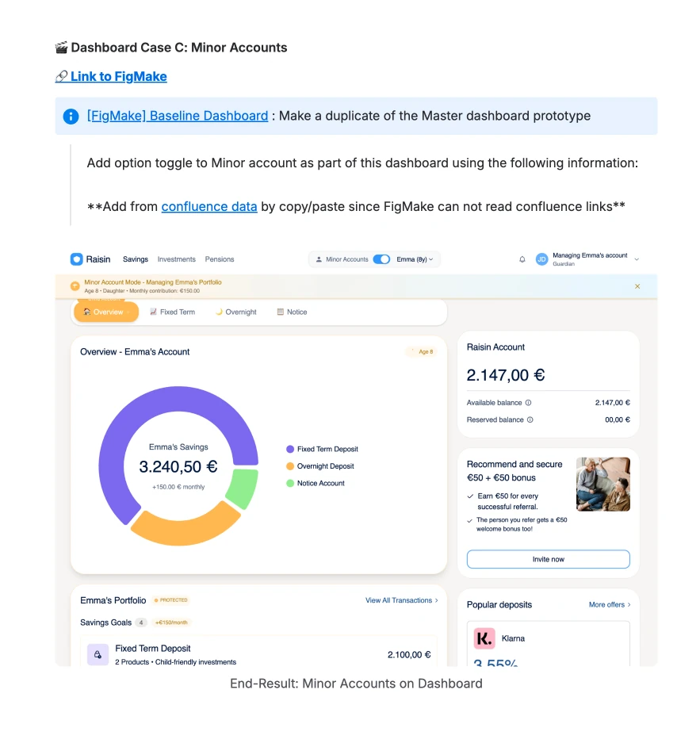The height and width of the screenshot is (747, 700).
Task: Click the purple Fixed Term Deposit legend dot
Action: tap(290, 449)
